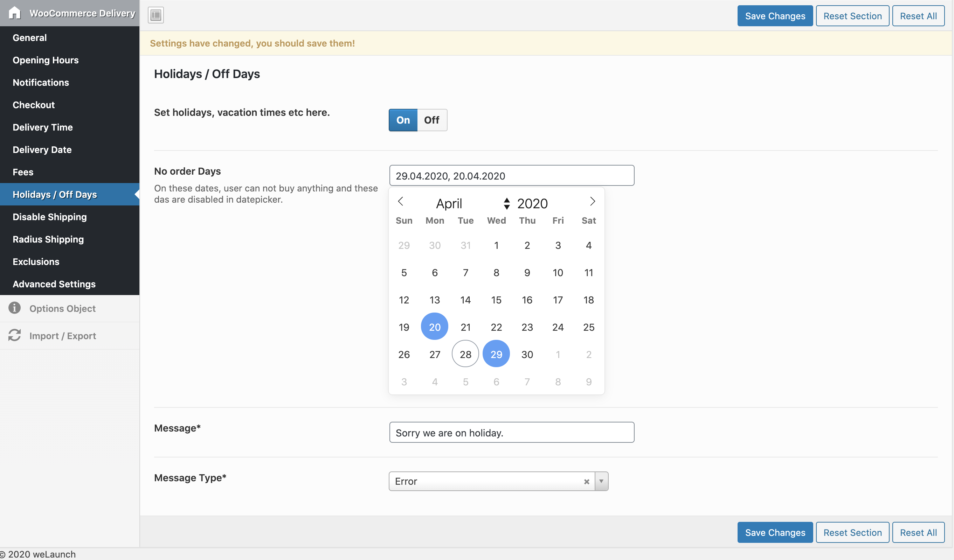Deselect April 20 in the calendar
The width and height of the screenshot is (954, 560).
[435, 327]
